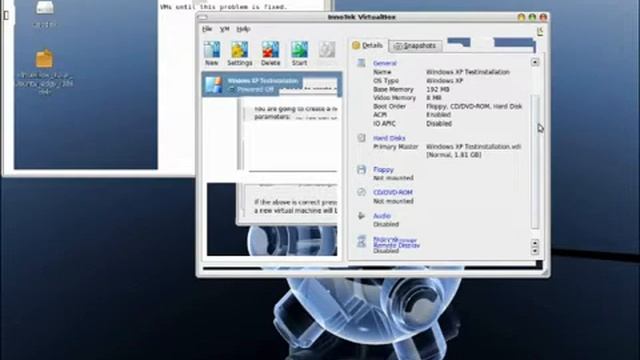Switch to the Snapshots tab
Viewport: 640px width, 360px height.
pyautogui.click(x=415, y=46)
